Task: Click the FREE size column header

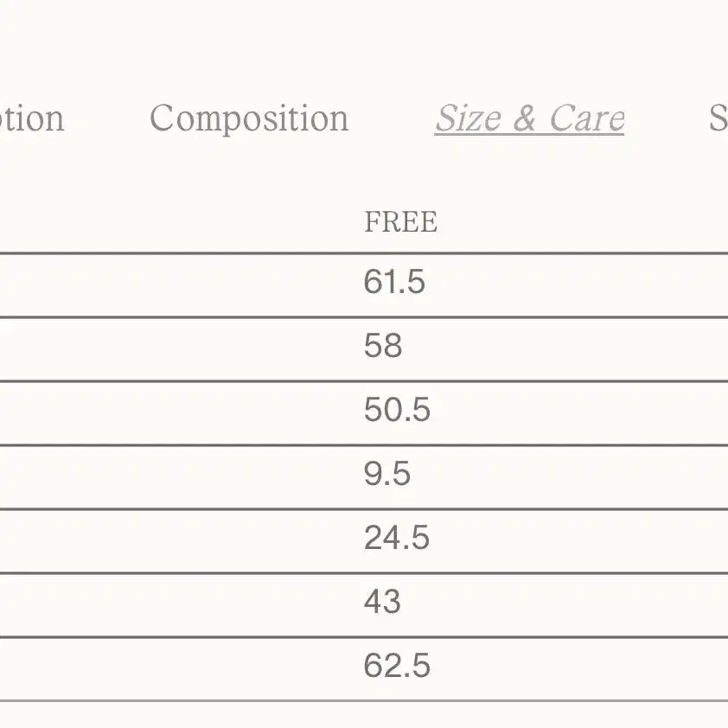Action: pyautogui.click(x=400, y=221)
